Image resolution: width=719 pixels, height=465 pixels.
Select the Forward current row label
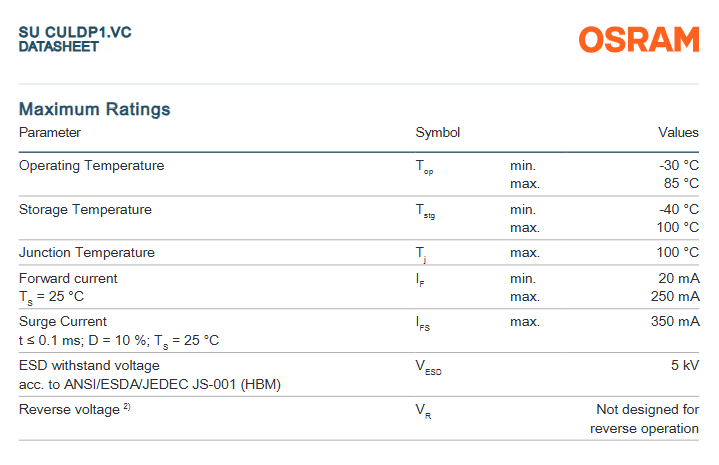[x=68, y=278]
